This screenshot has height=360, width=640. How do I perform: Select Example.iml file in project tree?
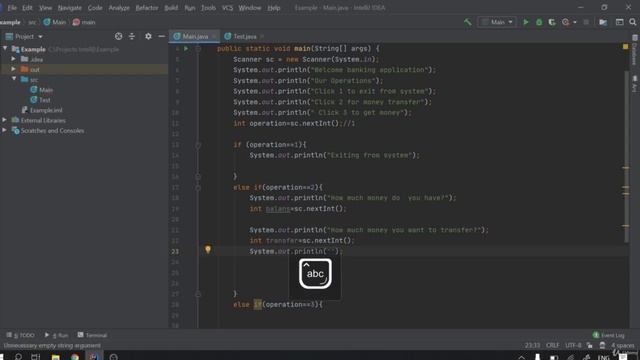42,110
